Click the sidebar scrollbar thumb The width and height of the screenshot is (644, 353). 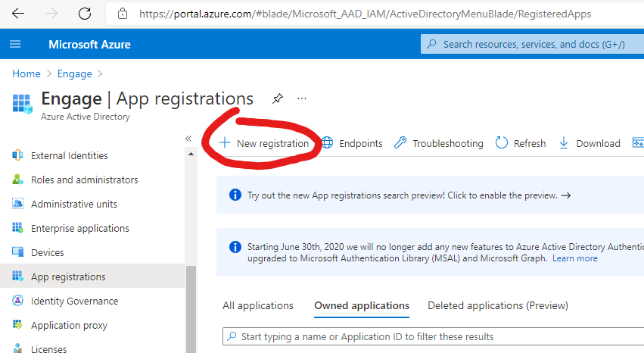(191, 309)
